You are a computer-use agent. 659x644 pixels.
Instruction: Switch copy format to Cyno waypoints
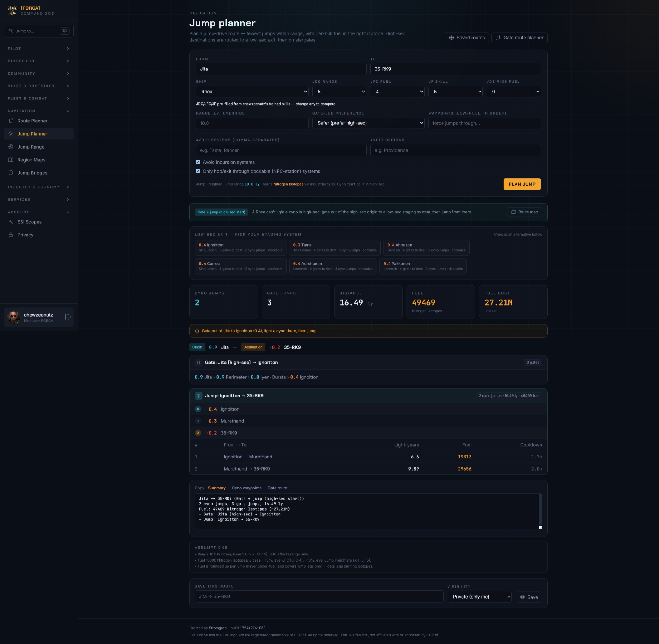point(247,488)
